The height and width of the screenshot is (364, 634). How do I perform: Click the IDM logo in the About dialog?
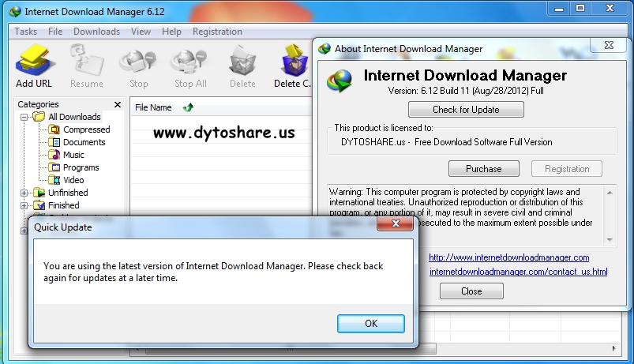pyautogui.click(x=340, y=81)
